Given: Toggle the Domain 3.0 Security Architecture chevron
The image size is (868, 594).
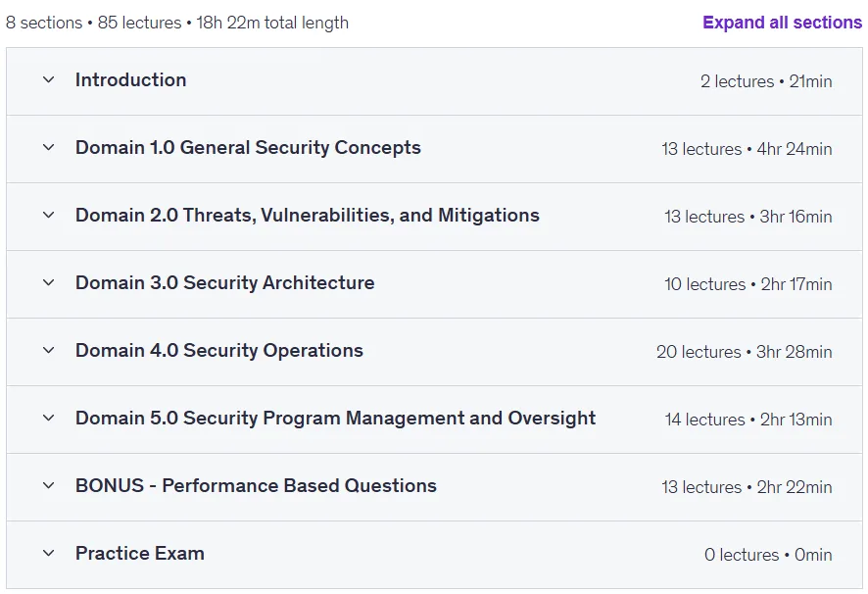Looking at the screenshot, I should coord(49,282).
